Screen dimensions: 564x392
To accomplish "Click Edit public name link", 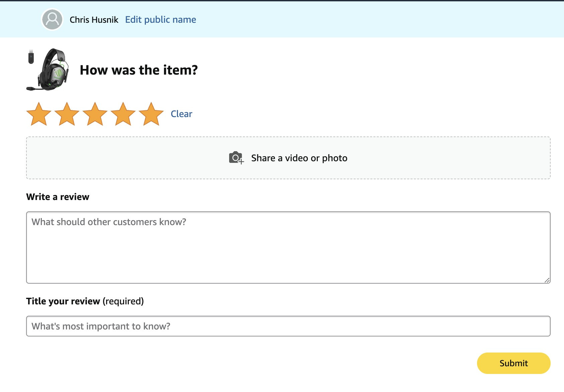I will pos(161,20).
